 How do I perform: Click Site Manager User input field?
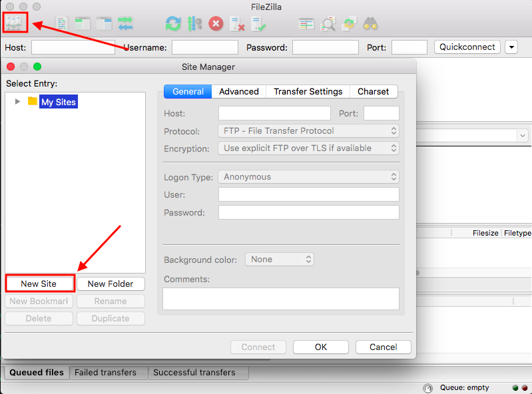[x=309, y=194]
